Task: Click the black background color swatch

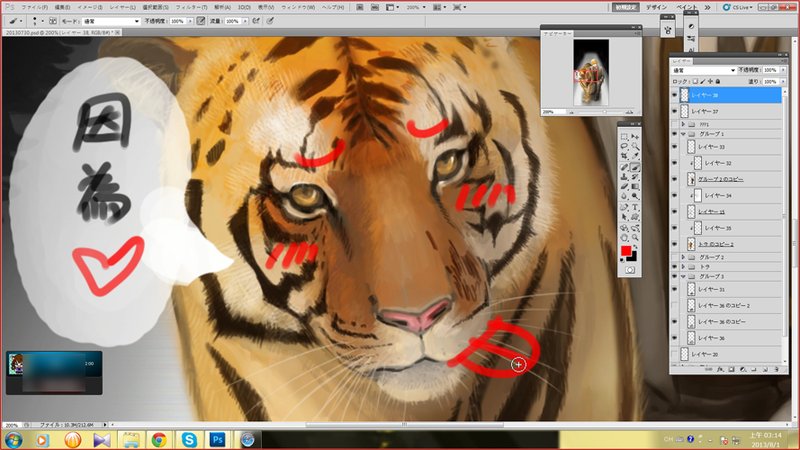Action: [x=633, y=257]
